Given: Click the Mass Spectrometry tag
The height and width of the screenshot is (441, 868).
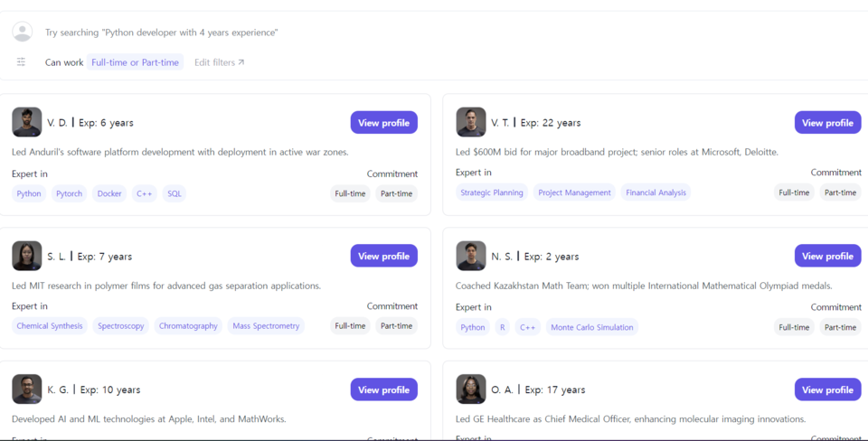Looking at the screenshot, I should pyautogui.click(x=266, y=326).
